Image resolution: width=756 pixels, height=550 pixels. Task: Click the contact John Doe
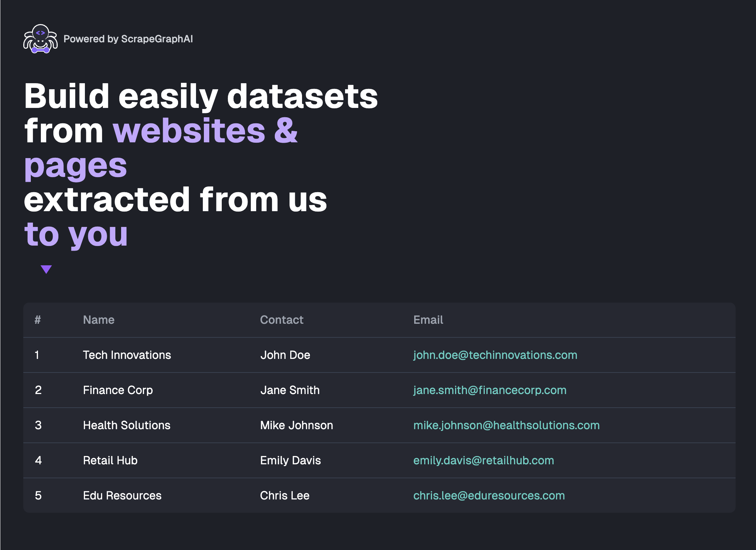pos(285,355)
